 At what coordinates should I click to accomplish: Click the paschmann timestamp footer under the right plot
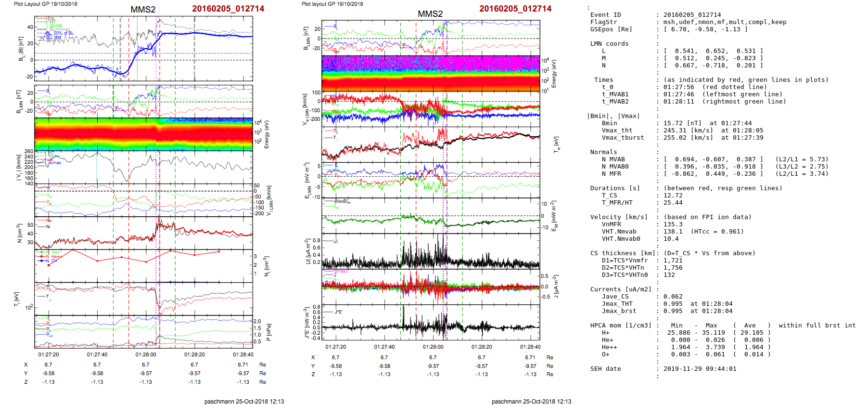531,401
